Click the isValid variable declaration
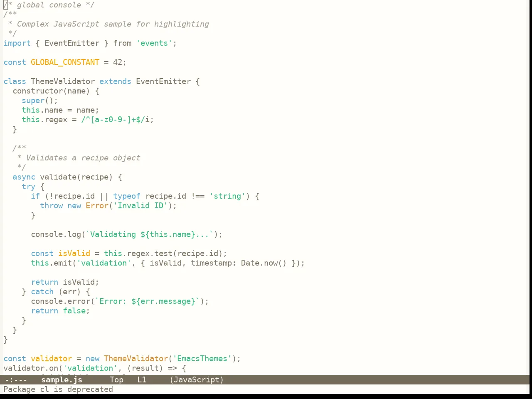This screenshot has height=399, width=532. (x=74, y=253)
